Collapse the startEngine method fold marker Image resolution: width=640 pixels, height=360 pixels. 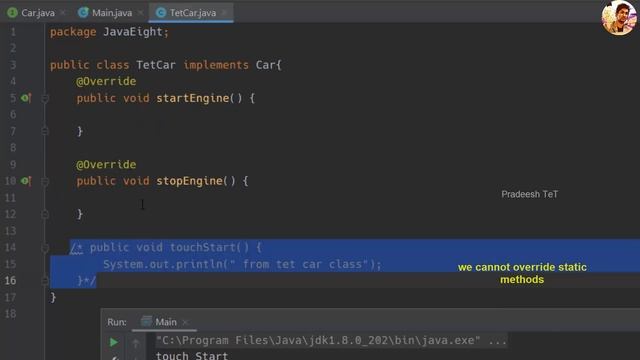[x=45, y=98]
